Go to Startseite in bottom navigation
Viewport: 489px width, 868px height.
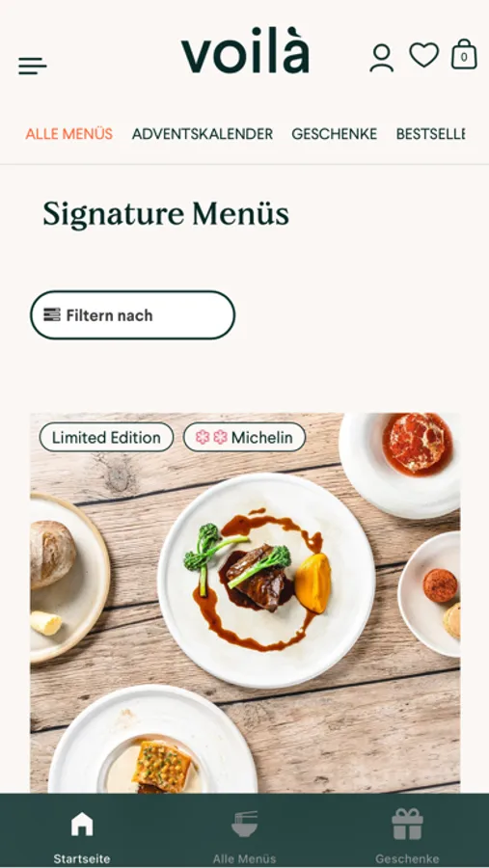pyautogui.click(x=82, y=858)
